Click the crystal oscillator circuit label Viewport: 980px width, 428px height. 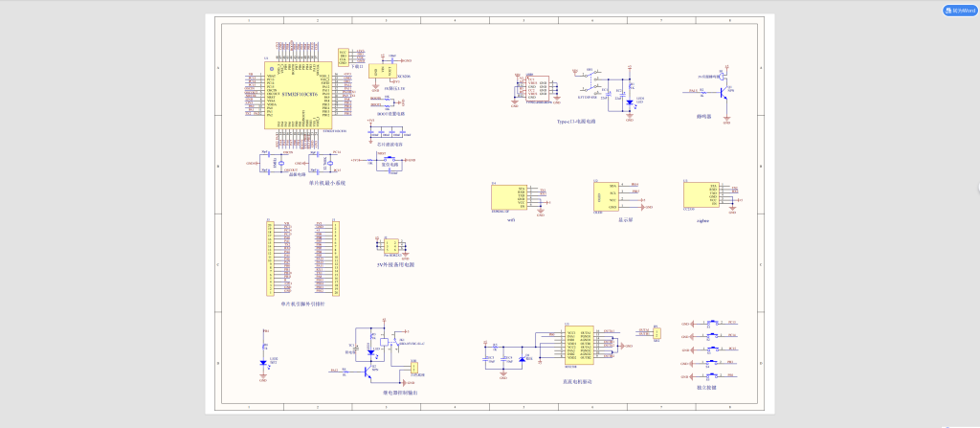coord(297,174)
